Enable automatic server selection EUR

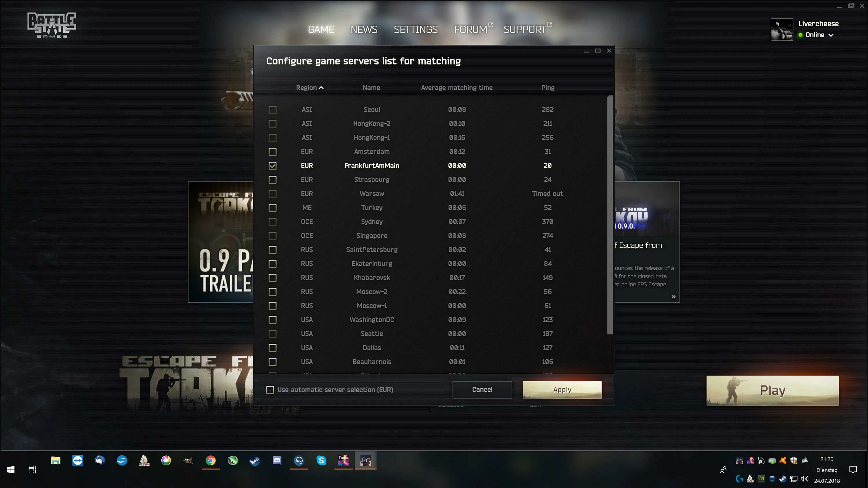coord(269,390)
